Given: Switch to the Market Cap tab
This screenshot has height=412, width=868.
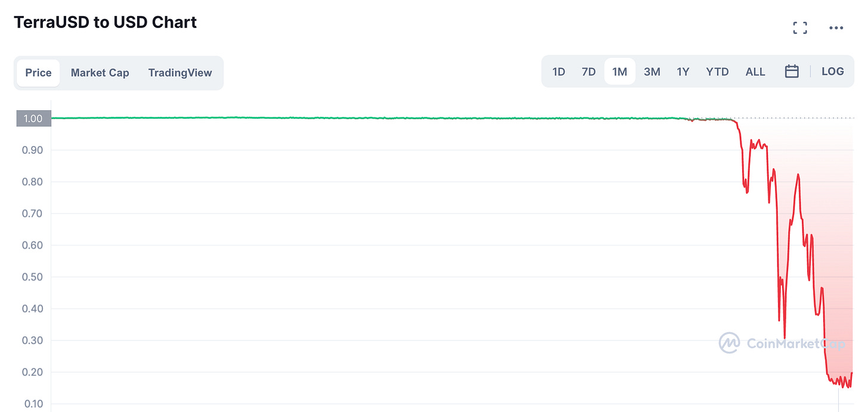Looking at the screenshot, I should point(100,73).
